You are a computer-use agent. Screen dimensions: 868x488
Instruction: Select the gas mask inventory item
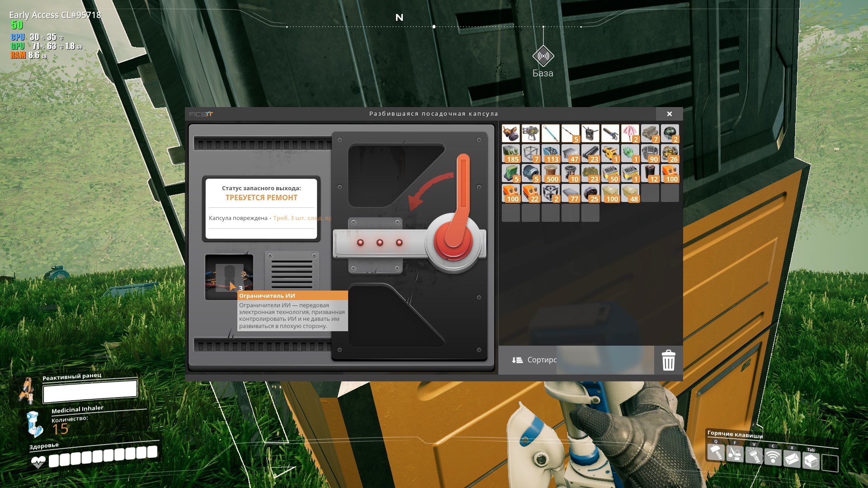[x=510, y=134]
